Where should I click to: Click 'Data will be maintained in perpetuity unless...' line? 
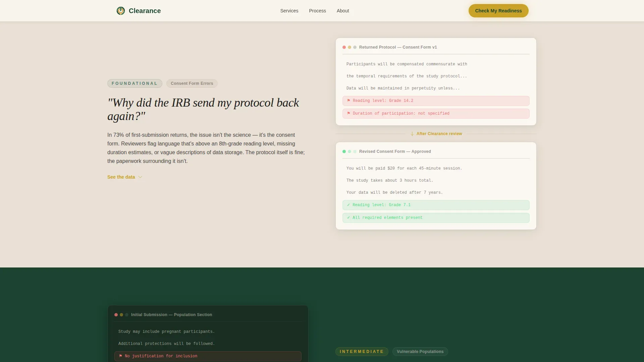pos(403,88)
